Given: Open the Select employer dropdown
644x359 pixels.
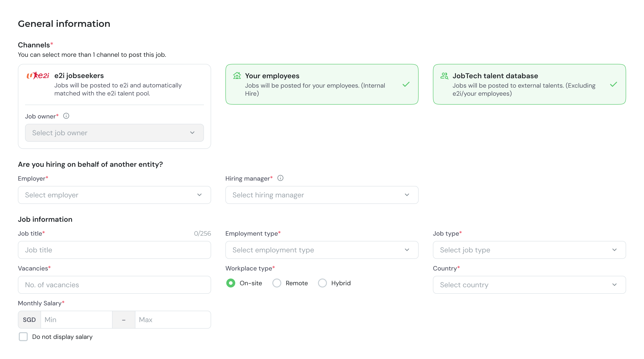Looking at the screenshot, I should [114, 195].
